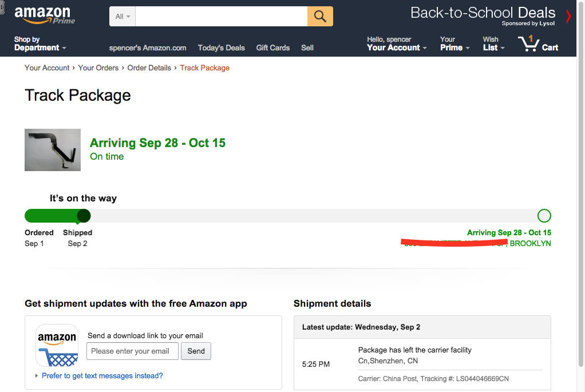Click the BROOKLYN address text
Screen dimensions: 585x392
point(530,243)
